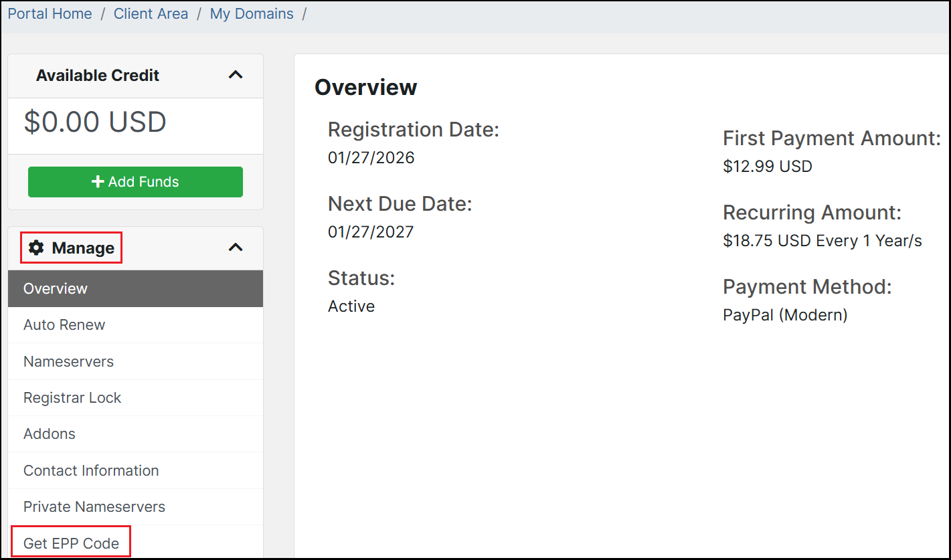Viewport: 951px width, 560px height.
Task: Collapse the Manage panel chevron
Action: [236, 248]
